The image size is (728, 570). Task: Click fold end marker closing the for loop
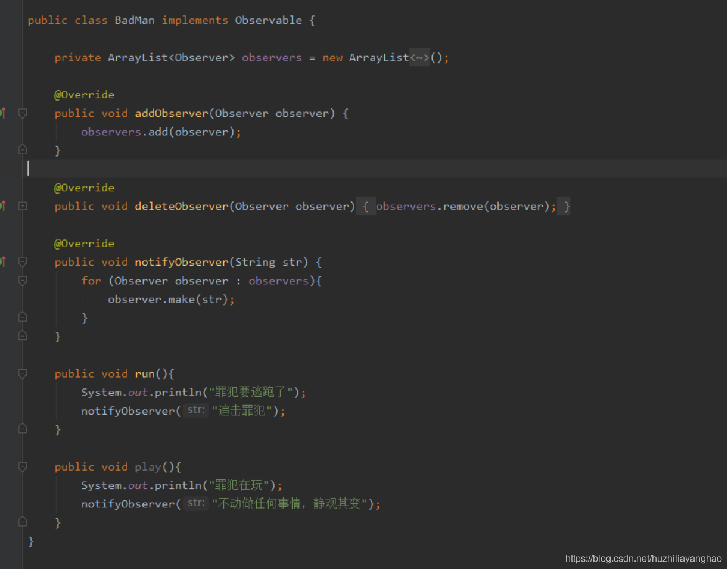(23, 317)
